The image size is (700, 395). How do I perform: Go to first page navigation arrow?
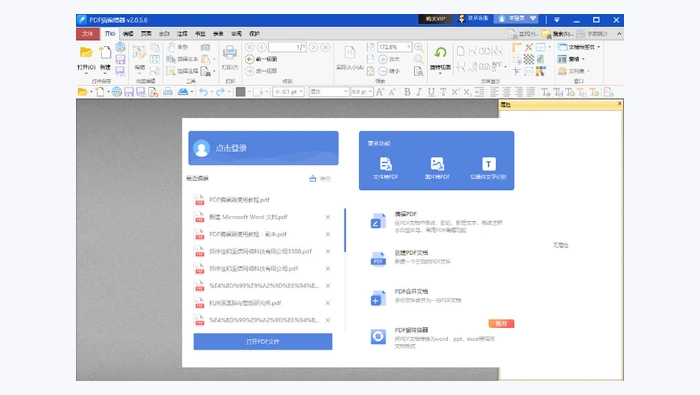coord(250,47)
